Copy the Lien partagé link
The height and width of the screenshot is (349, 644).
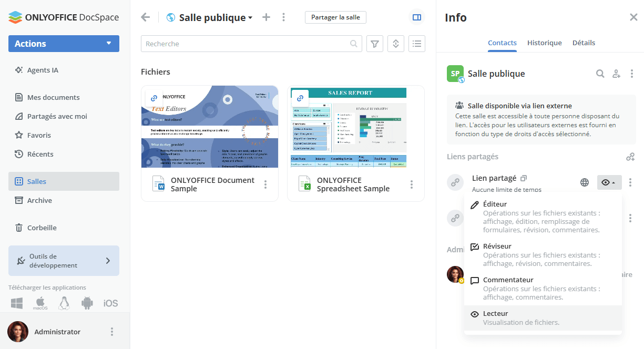tap(524, 179)
